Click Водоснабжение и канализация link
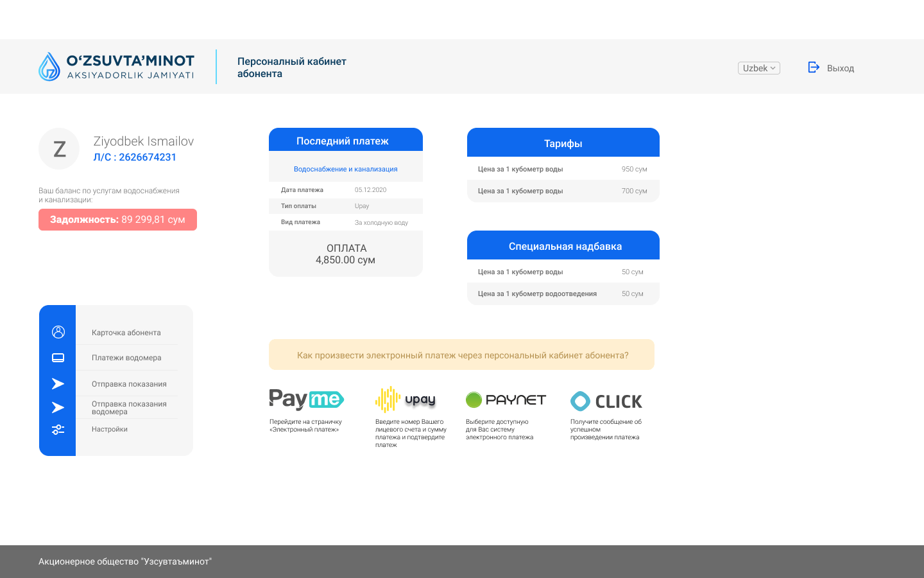 coord(346,169)
